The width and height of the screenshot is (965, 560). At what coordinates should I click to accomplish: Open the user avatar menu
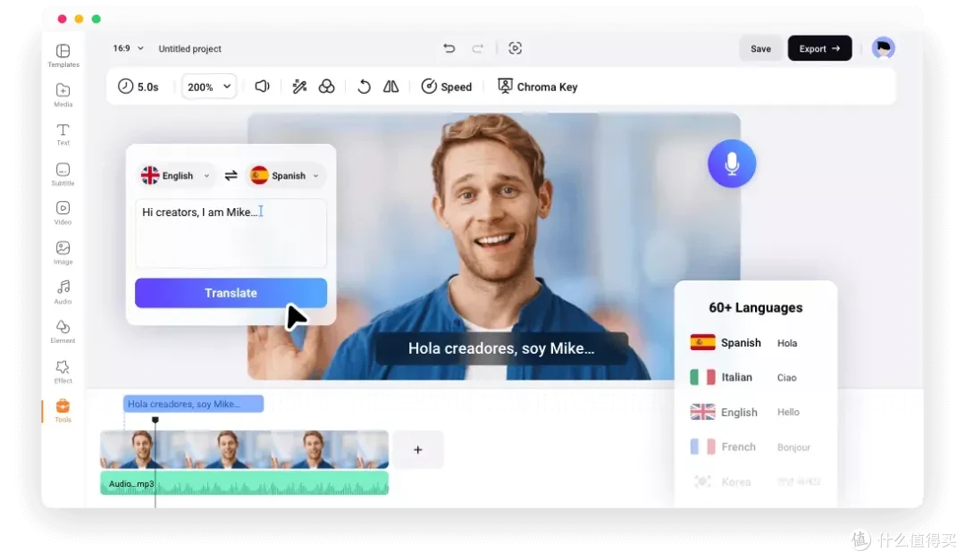[883, 48]
